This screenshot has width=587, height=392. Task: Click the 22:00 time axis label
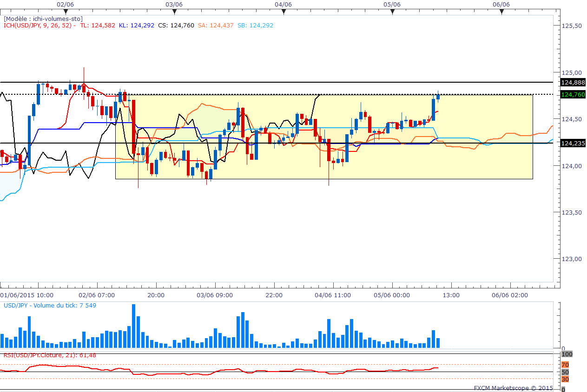coord(274,295)
